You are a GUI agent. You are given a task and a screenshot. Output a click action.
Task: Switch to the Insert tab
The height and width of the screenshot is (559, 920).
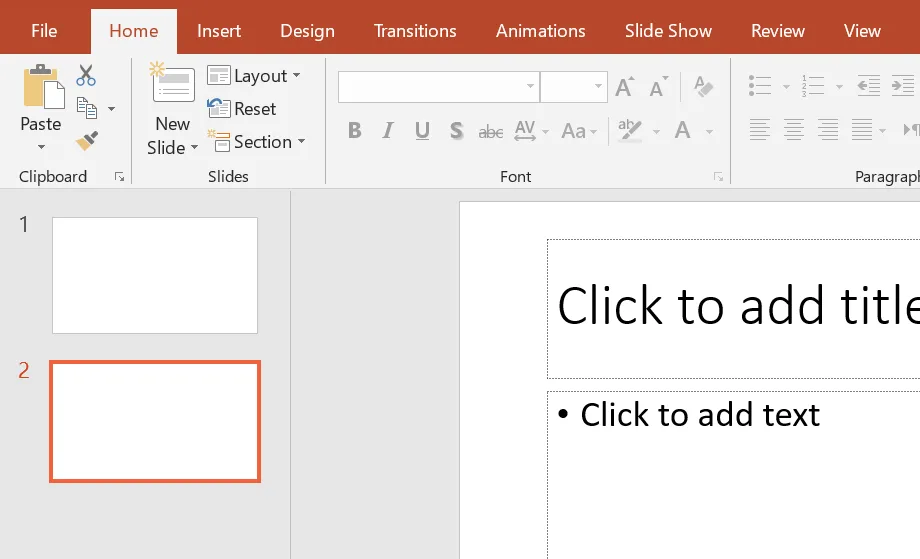tap(219, 31)
